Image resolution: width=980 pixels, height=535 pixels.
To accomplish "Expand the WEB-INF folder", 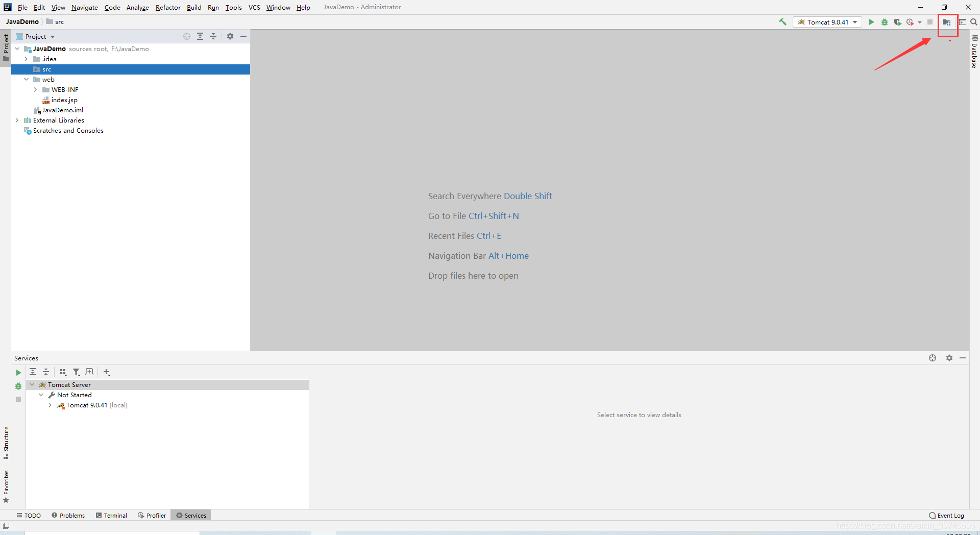I will [x=35, y=89].
